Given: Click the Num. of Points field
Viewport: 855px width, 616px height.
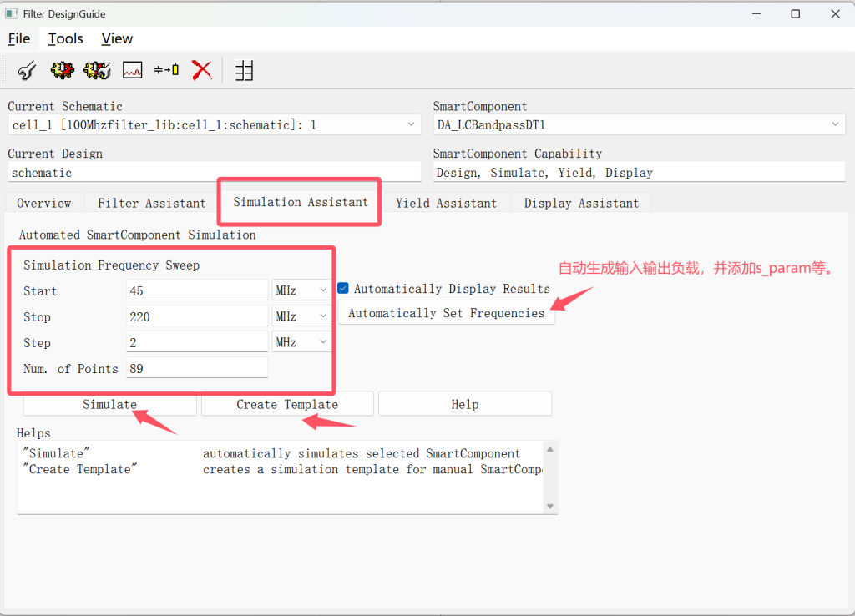Looking at the screenshot, I should [x=197, y=368].
